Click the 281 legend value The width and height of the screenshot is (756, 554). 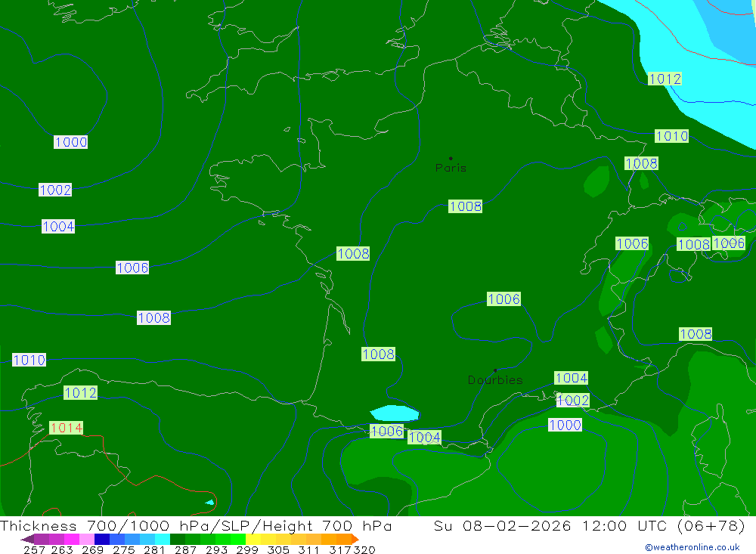point(154,549)
